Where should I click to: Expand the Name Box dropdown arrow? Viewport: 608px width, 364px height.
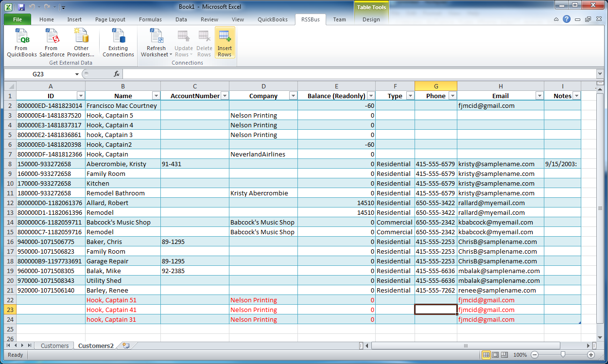(76, 75)
